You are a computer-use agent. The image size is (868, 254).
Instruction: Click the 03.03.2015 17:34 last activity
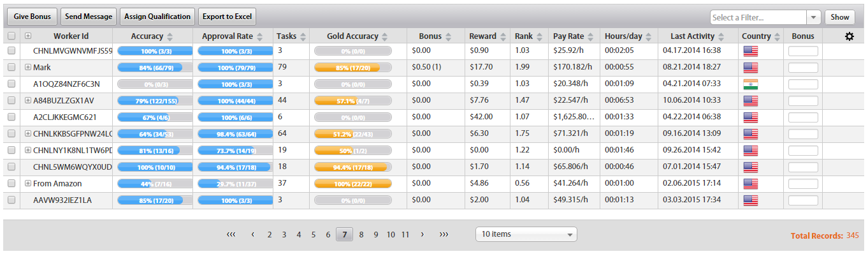692,200
